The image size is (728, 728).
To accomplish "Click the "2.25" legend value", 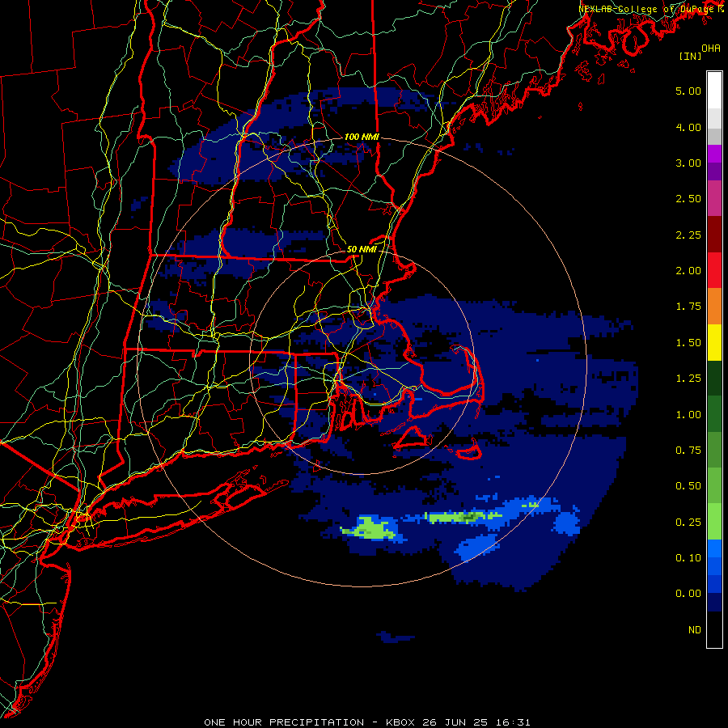I will pos(688,235).
